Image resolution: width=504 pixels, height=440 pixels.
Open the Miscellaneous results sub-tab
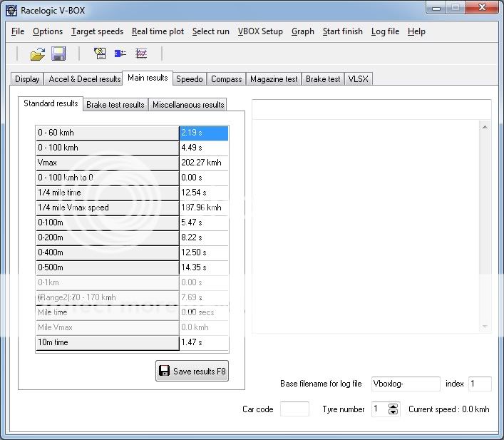coord(188,105)
